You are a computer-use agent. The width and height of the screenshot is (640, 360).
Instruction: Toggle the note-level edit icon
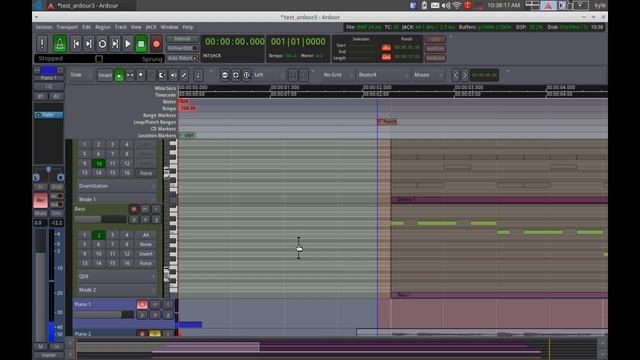pos(198,75)
